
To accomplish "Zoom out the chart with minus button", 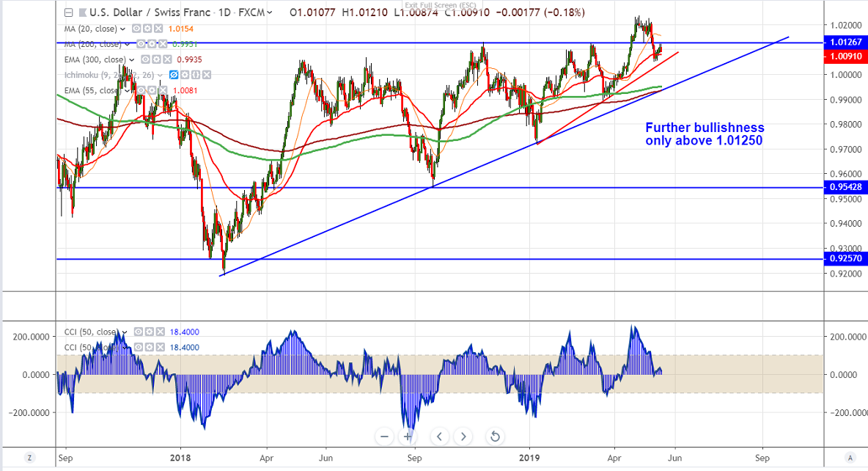I will pyautogui.click(x=384, y=437).
